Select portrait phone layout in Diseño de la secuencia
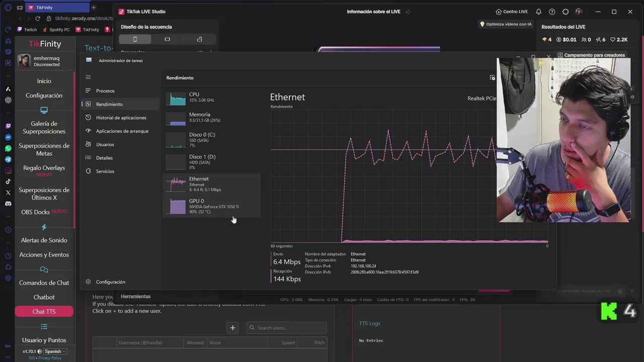The image size is (644, 362). [x=135, y=39]
